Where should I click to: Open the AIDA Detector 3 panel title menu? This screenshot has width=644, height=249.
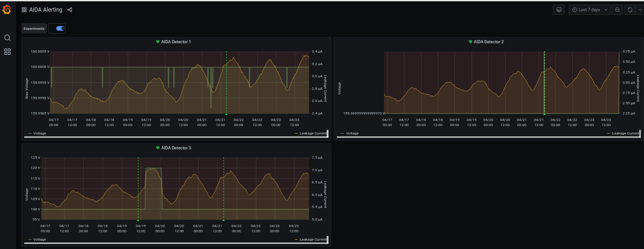(176, 148)
